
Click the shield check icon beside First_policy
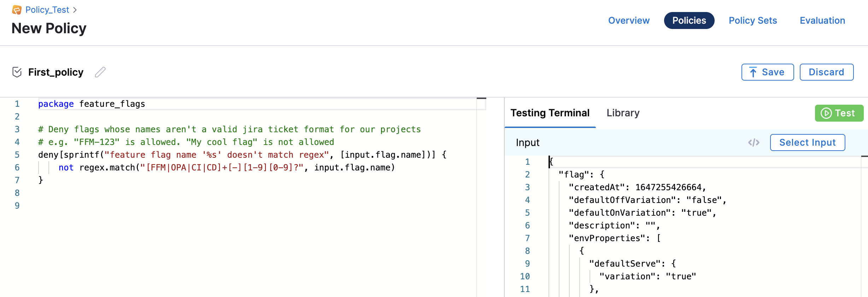coord(17,72)
